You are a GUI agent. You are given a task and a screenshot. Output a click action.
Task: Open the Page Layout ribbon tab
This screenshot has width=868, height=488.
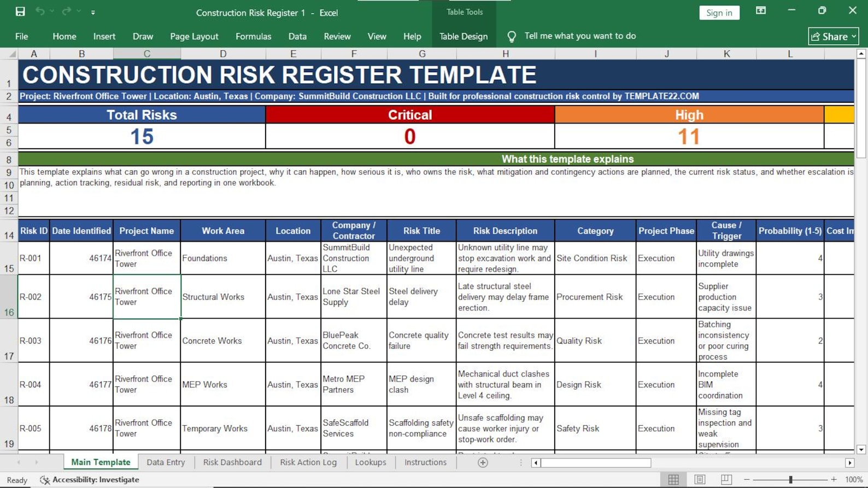click(194, 36)
